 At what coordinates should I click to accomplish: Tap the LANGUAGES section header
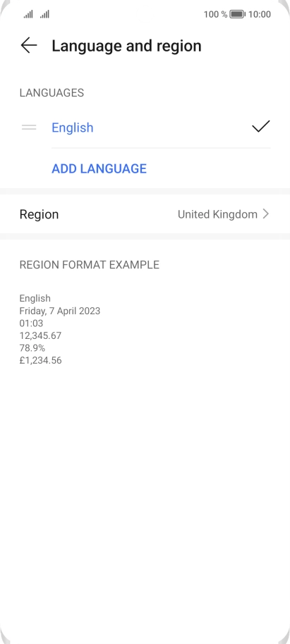(x=52, y=93)
